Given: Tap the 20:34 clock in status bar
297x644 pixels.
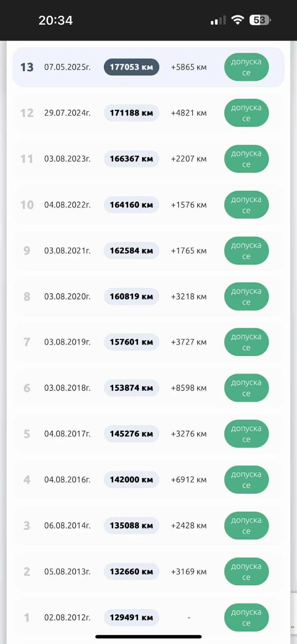Looking at the screenshot, I should [55, 20].
